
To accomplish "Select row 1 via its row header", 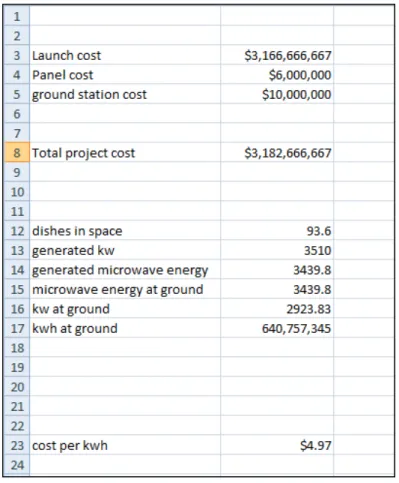I will pos(17,16).
